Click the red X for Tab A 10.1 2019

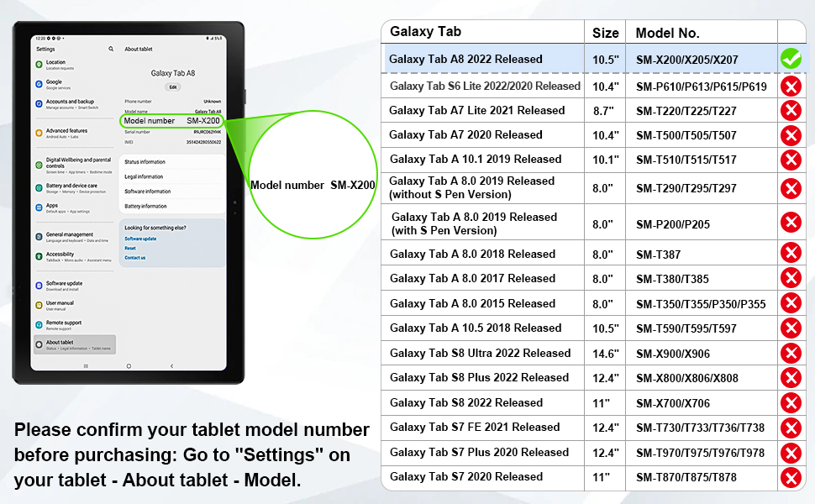(x=791, y=160)
